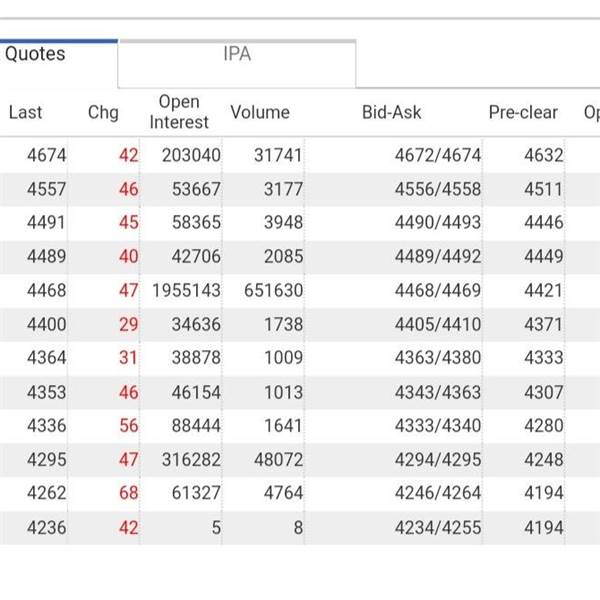The height and width of the screenshot is (600, 600).
Task: Sort by the Chg column header
Action: (x=103, y=112)
